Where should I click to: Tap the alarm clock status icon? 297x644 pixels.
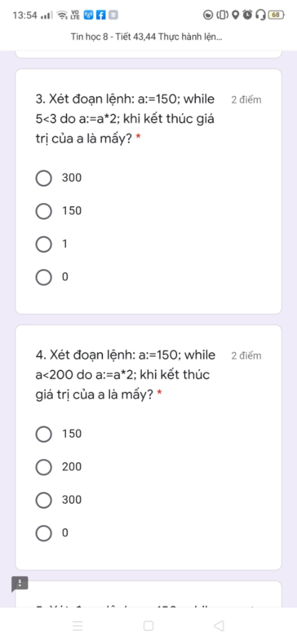click(247, 15)
